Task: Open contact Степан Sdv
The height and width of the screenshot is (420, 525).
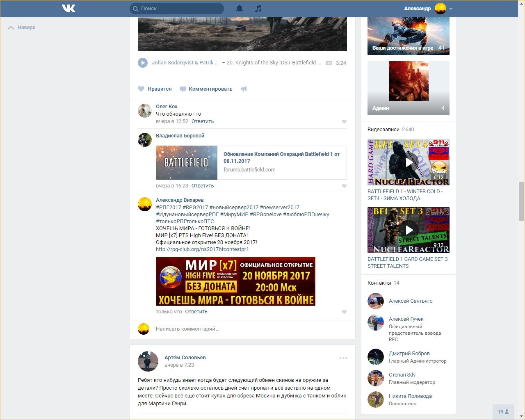Action: (x=402, y=375)
